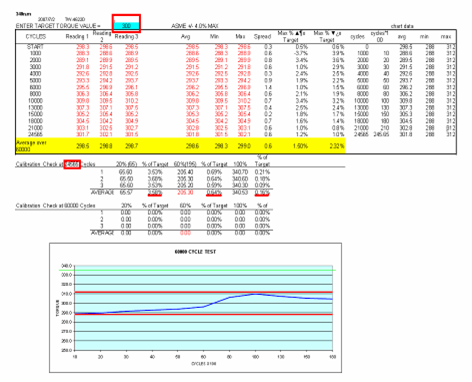Click the upper red limit line in chart

(x=203, y=292)
